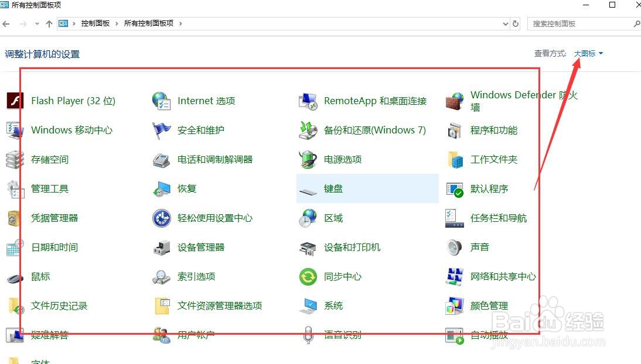Open the 凭据管理器 safe icon
The image size is (641, 364).
14,218
